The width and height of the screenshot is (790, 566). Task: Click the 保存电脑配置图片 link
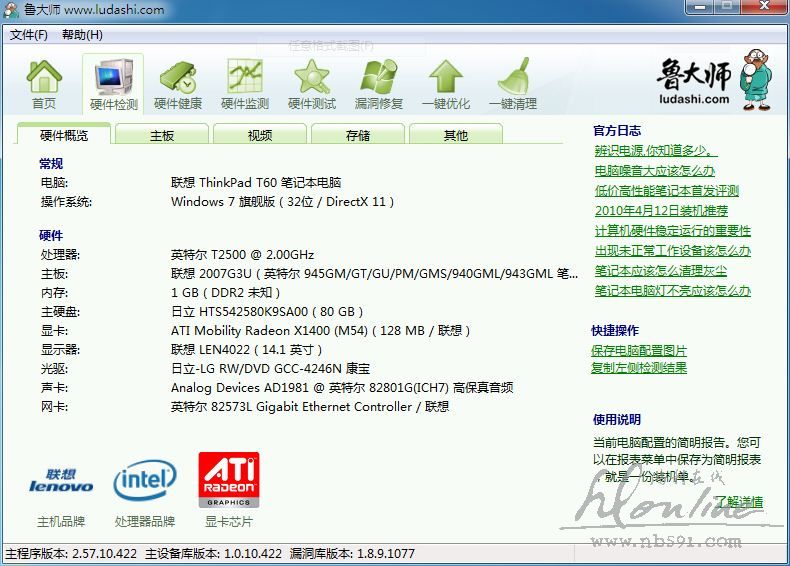click(x=639, y=350)
